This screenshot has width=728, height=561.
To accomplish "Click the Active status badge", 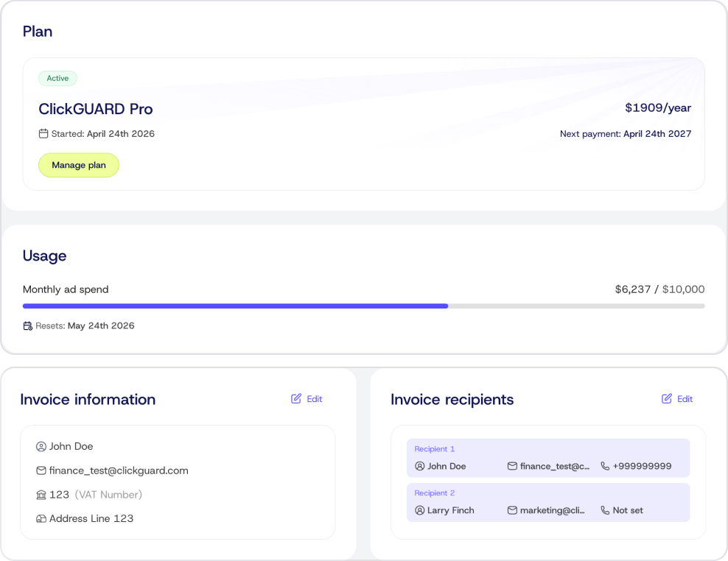I will coord(57,79).
